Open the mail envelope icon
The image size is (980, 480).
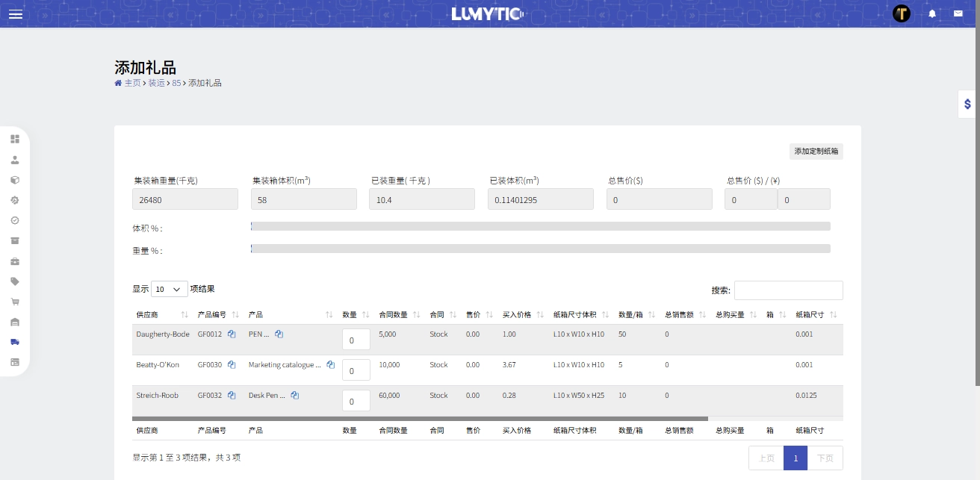pyautogui.click(x=958, y=13)
